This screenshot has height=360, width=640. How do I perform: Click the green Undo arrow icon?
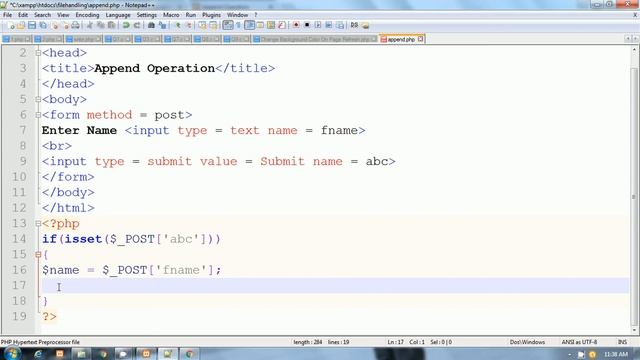(x=126, y=25)
